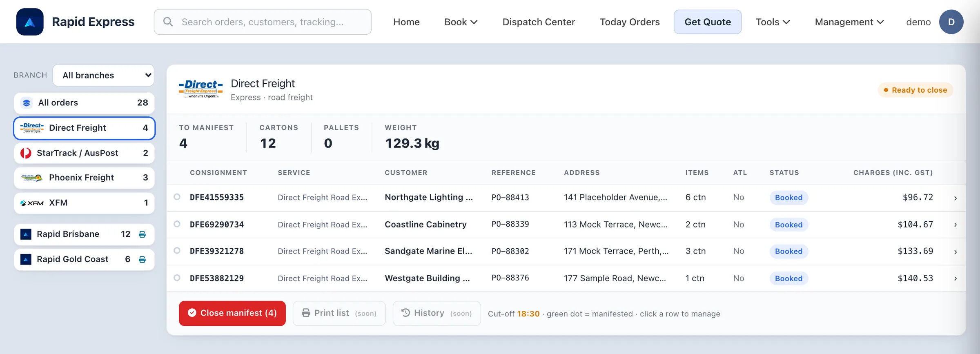The height and width of the screenshot is (354, 980).
Task: Click Close manifest (4) button
Action: (x=232, y=313)
